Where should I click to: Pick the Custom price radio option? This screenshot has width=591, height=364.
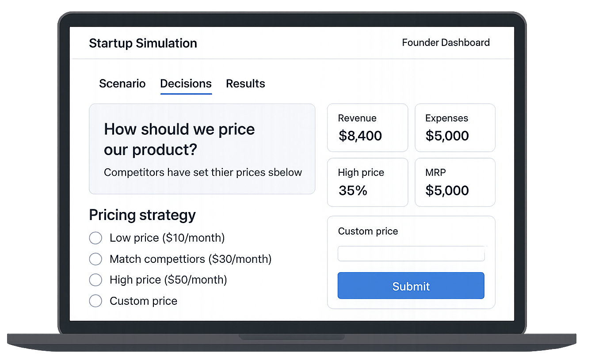[x=95, y=301]
